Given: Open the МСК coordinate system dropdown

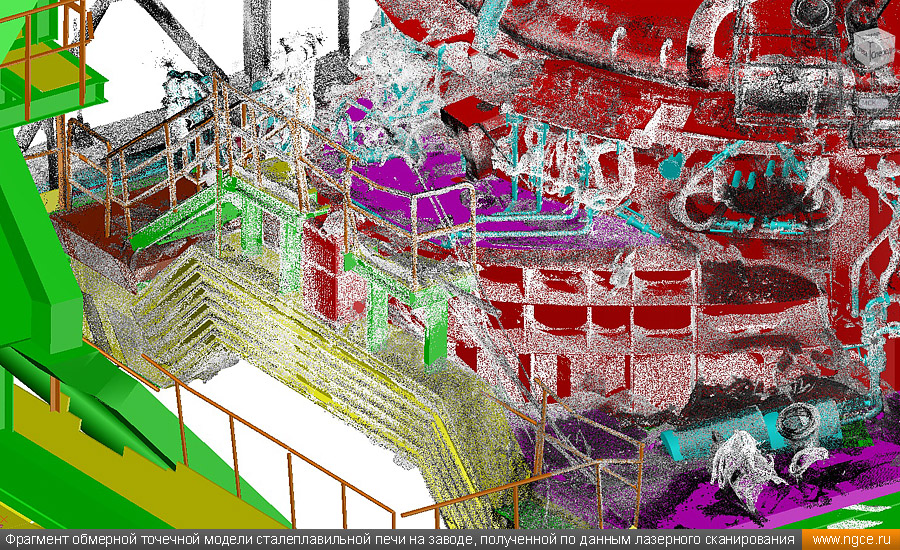Looking at the screenshot, I should tap(872, 103).
